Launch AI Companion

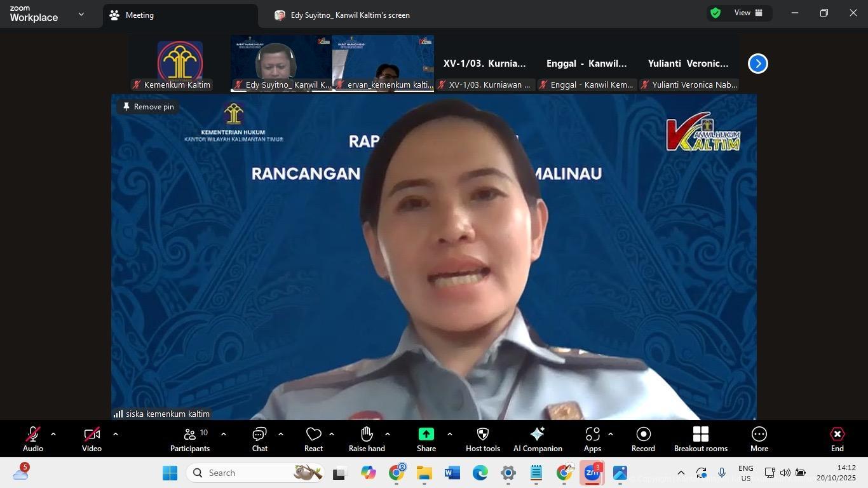537,439
